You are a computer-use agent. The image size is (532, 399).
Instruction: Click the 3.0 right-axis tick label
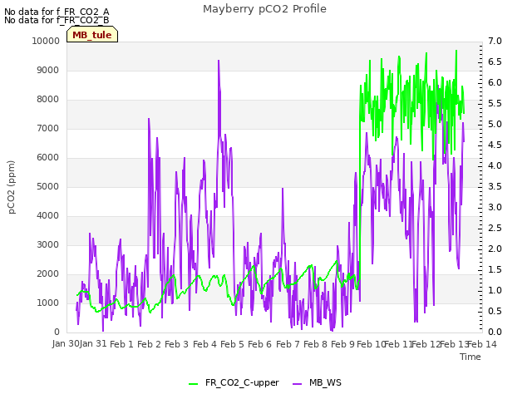[495, 207]
